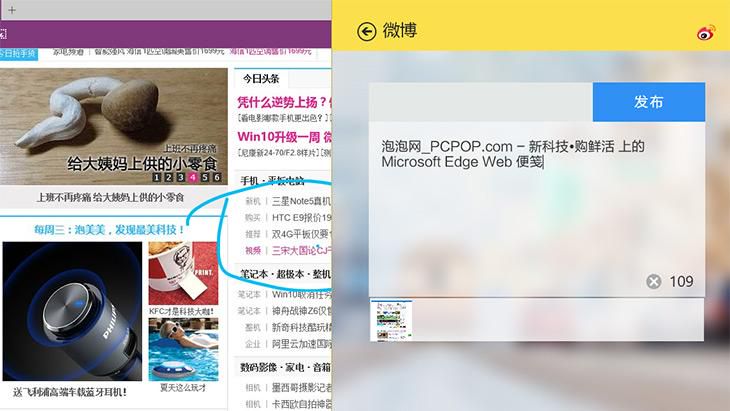Open the 笔记本·超极本·整机 section heading

tap(285, 274)
